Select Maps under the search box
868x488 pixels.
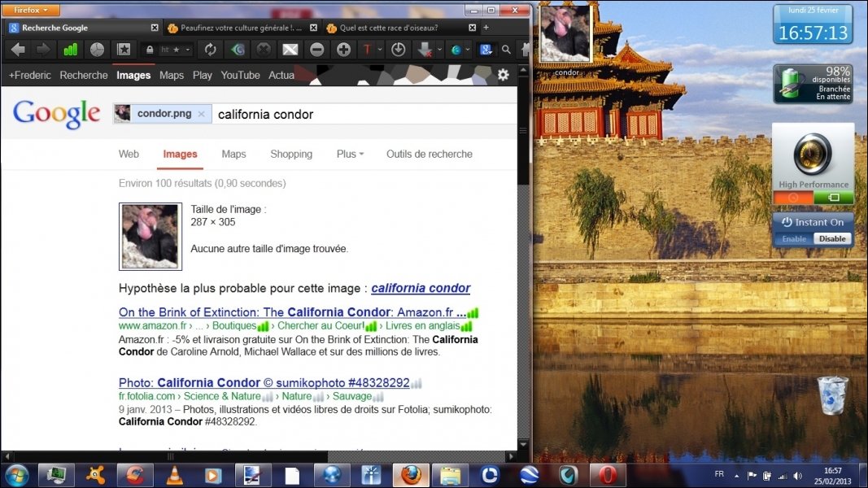233,154
